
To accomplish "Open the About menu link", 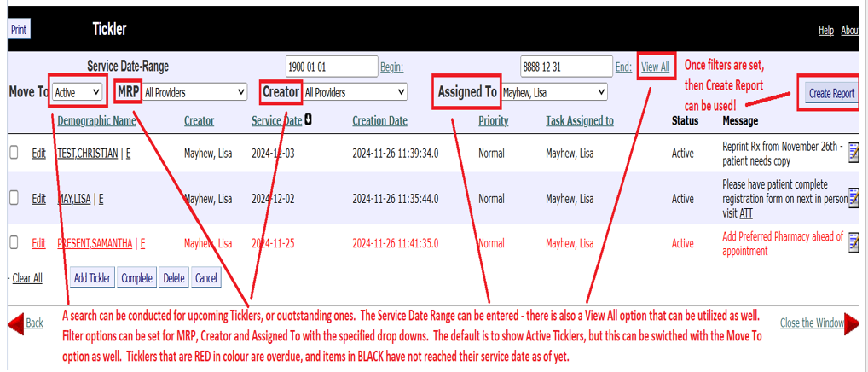I will coord(850,30).
